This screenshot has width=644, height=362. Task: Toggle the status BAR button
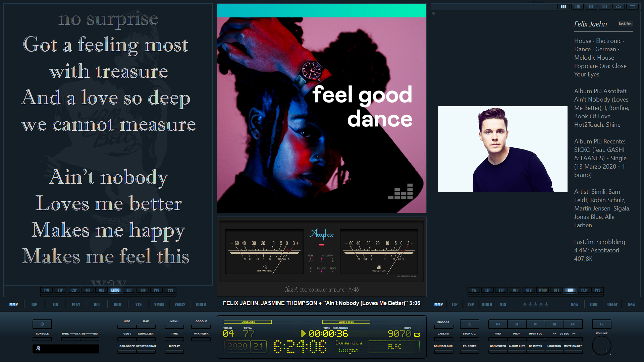[90, 339]
